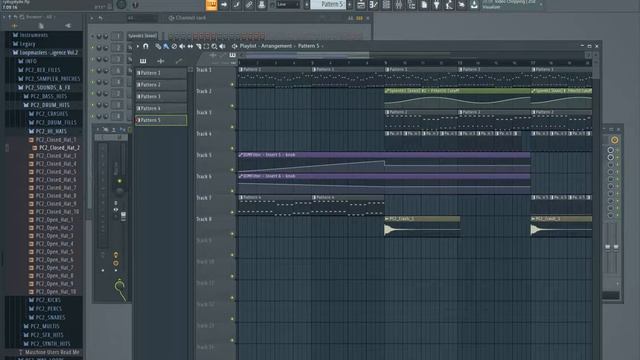The width and height of the screenshot is (640, 360).
Task: Select the Zoom tool in Playlist toolbar
Action: point(214,47)
